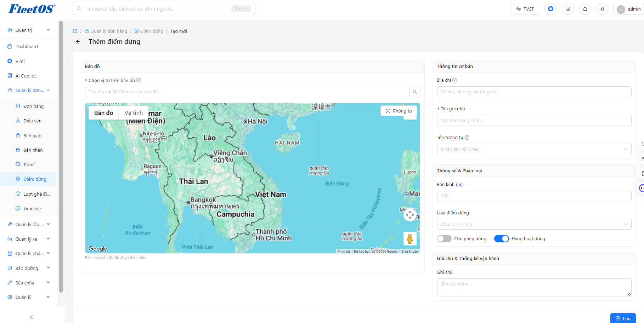The height and width of the screenshot is (323, 644).
Task: Open the notifications bell icon
Action: click(585, 9)
